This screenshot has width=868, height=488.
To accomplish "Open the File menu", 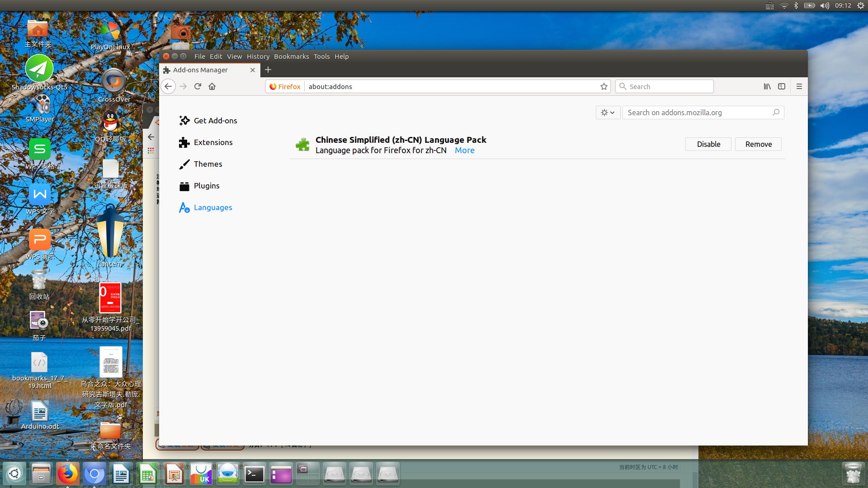I will coord(200,56).
